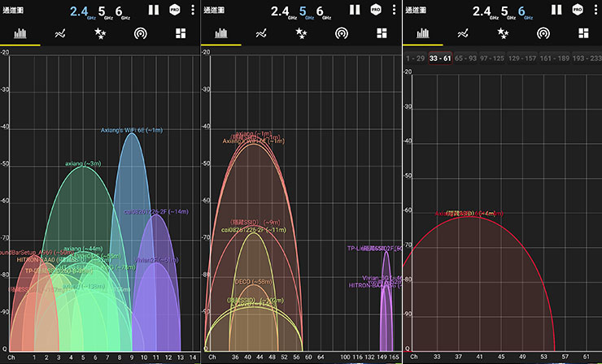The image size is (602, 364).
Task: Open the three-dot overflow menu on the left screen
Action: click(x=192, y=10)
